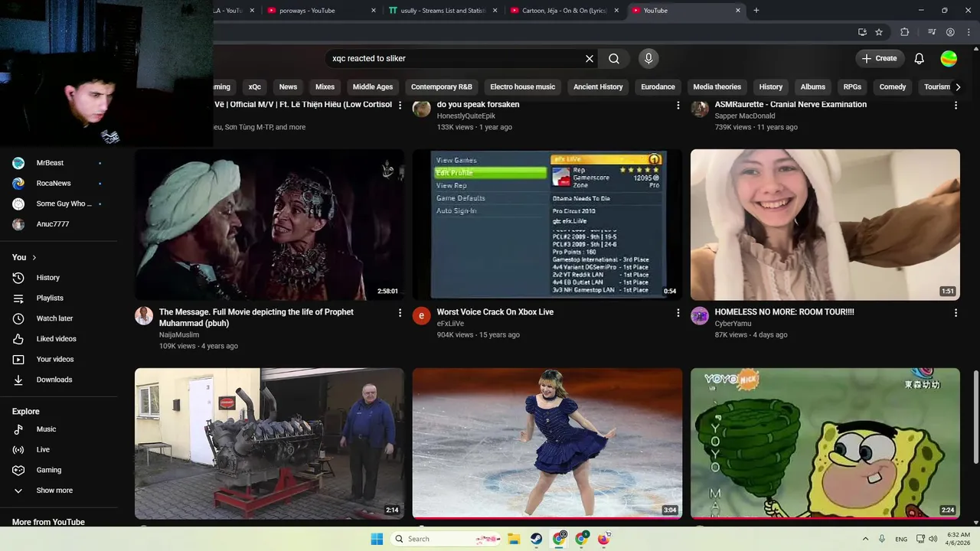Select the Contemporary R&B chip

442,86
